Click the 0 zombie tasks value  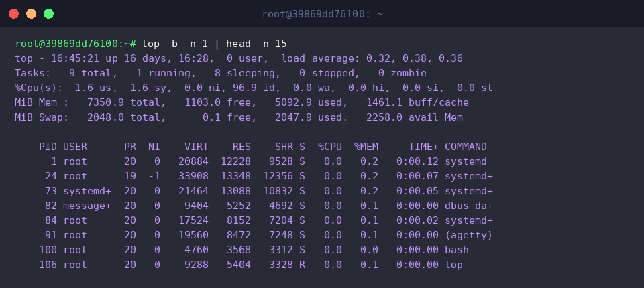(402, 73)
